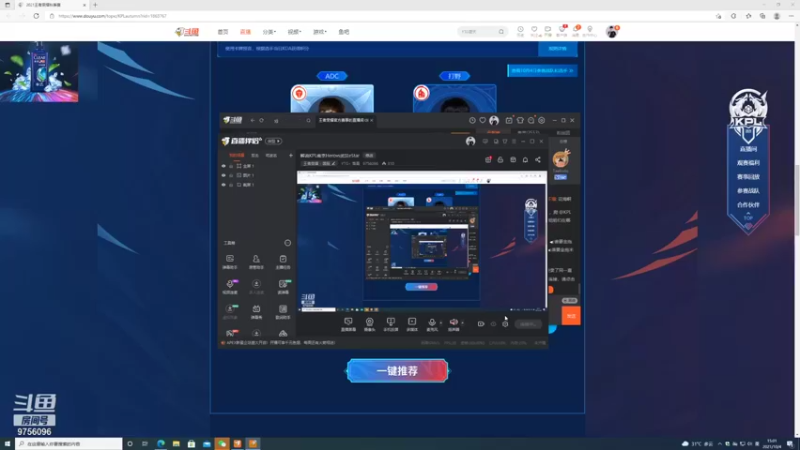The width and height of the screenshot is (800, 450).
Task: Click the blue button right of the notice bar
Action: coord(558,48)
